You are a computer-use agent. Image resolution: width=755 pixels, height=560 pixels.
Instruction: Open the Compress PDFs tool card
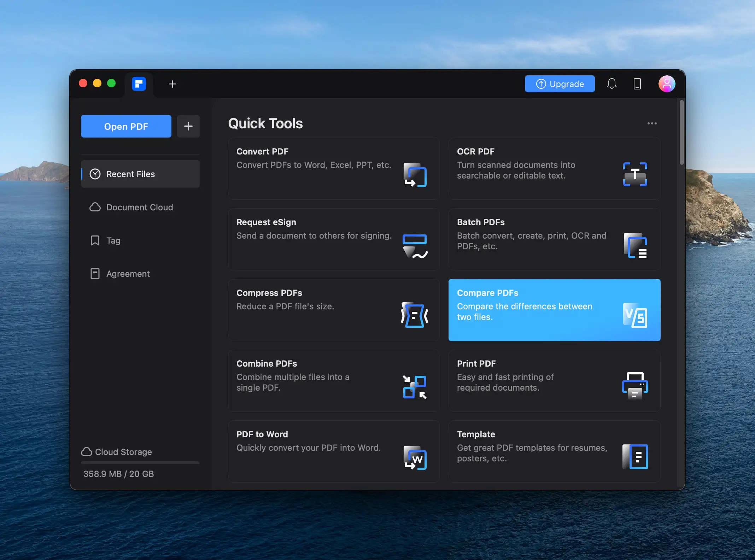pos(334,310)
